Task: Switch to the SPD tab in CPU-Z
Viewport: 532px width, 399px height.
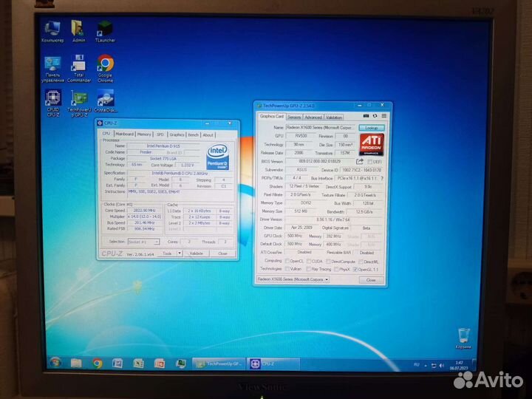Action: tap(160, 134)
